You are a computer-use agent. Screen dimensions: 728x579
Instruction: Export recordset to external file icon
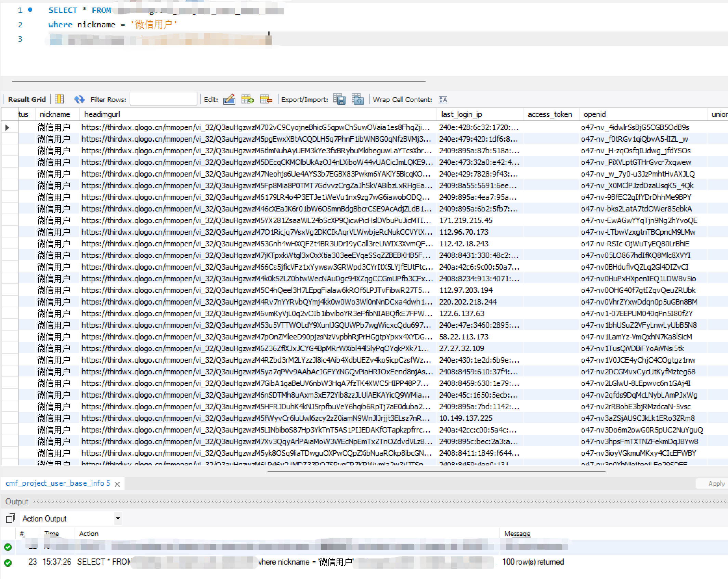coord(339,99)
